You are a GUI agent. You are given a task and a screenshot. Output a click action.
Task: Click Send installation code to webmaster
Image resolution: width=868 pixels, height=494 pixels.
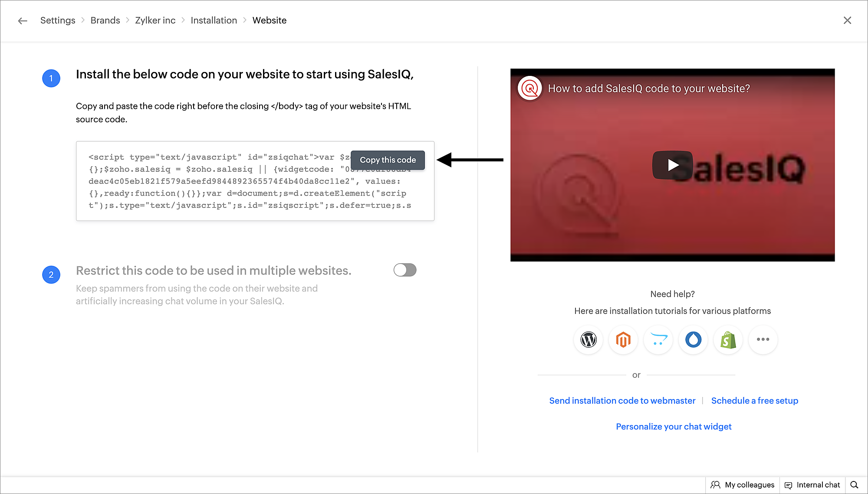(622, 401)
